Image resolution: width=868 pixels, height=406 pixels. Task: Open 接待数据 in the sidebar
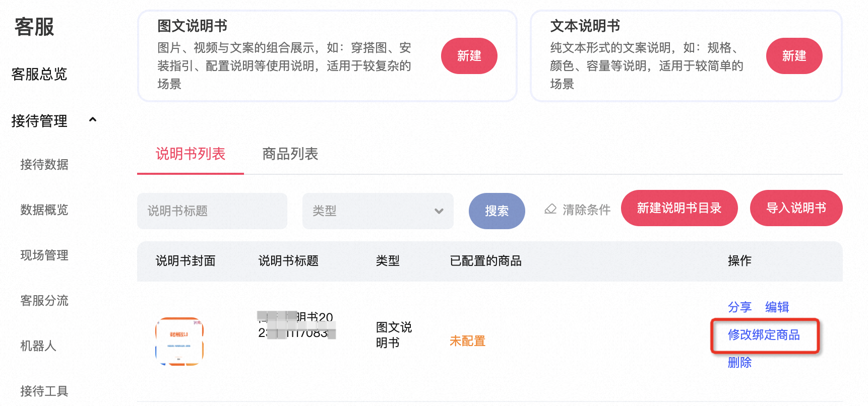pos(44,165)
